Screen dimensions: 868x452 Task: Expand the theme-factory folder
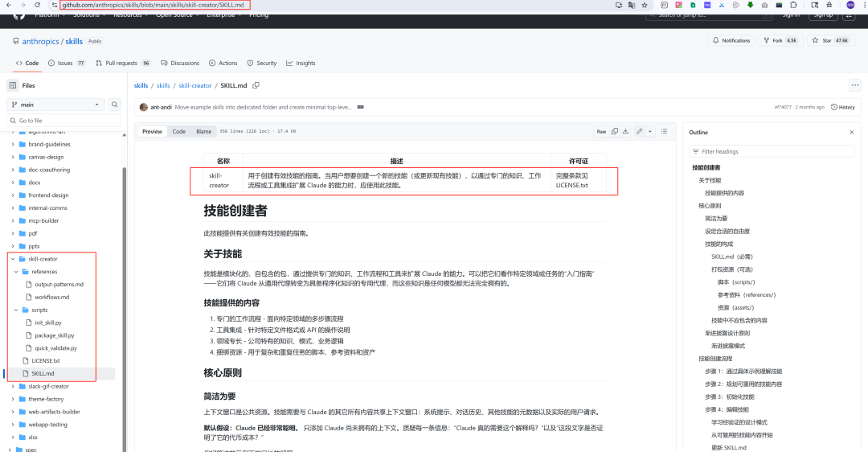[13, 399]
